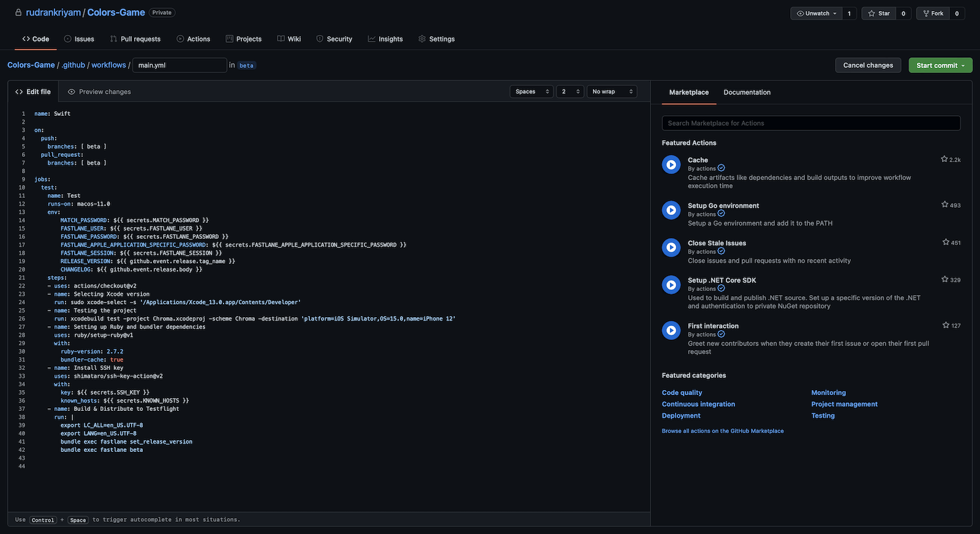Viewport: 980px width, 534px height.
Task: Click the beta branch label
Action: (x=246, y=66)
